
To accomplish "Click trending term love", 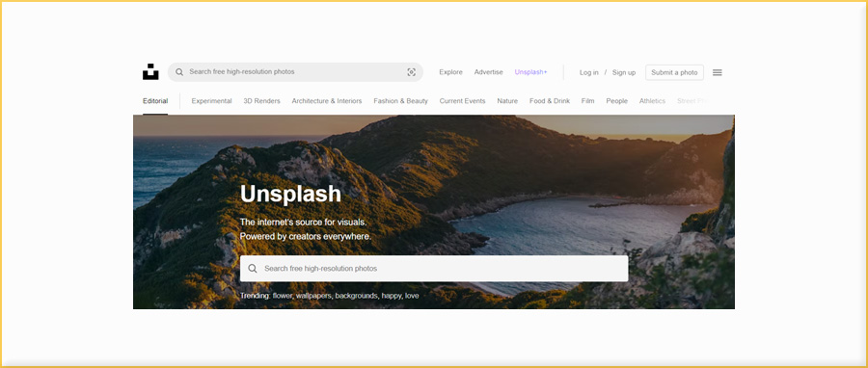I will pos(412,296).
